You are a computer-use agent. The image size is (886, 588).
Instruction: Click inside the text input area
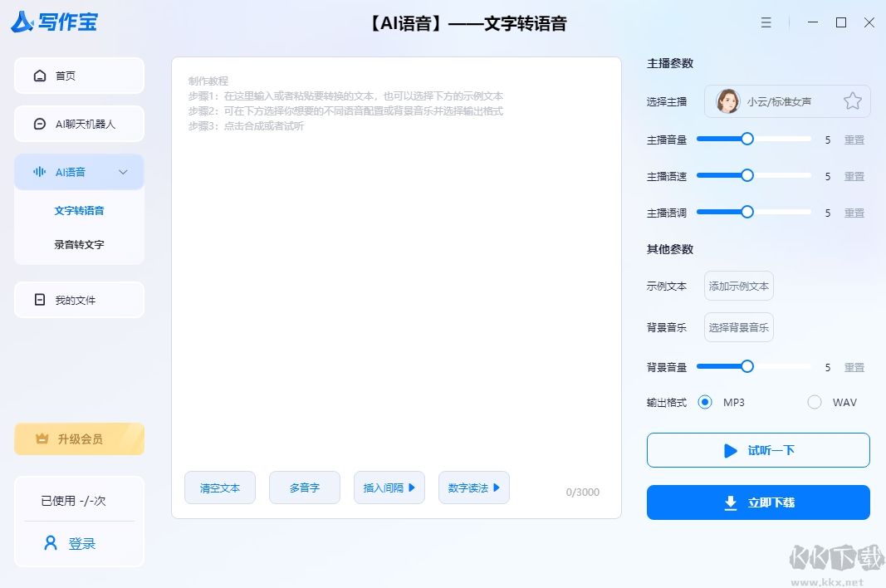pos(396,291)
